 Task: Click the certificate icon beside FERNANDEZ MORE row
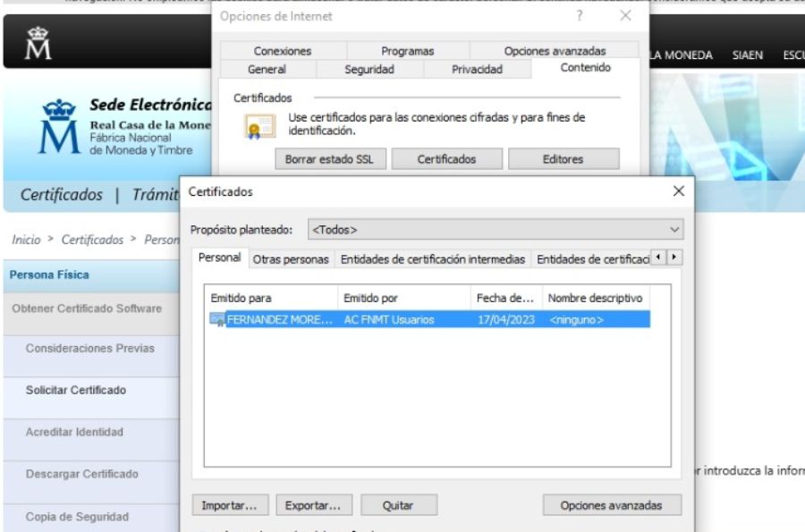[x=217, y=319]
